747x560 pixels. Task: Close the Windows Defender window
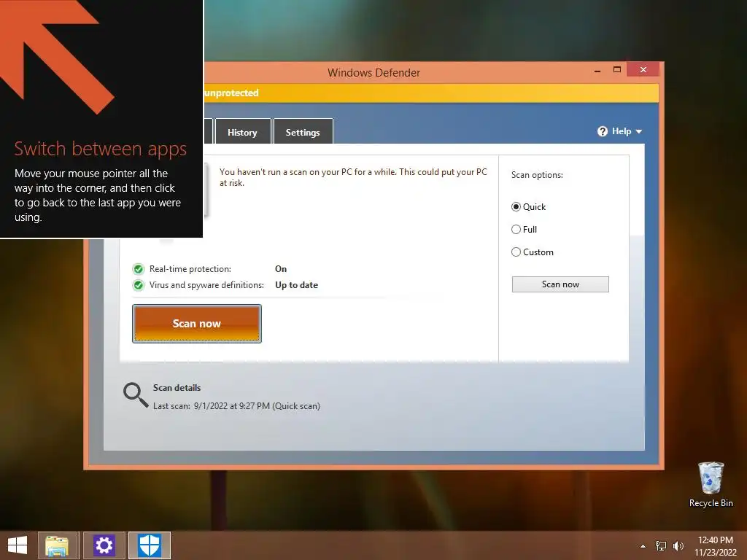point(643,70)
